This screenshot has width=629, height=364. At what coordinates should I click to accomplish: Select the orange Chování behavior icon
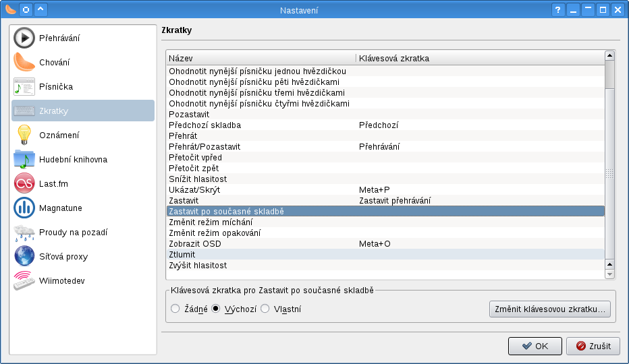pos(24,62)
